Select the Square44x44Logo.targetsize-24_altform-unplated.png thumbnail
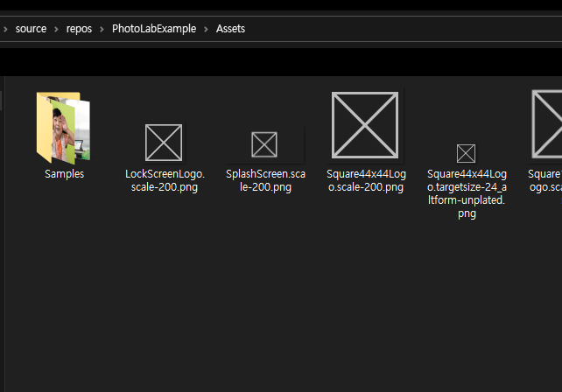562x392 pixels. [x=466, y=153]
